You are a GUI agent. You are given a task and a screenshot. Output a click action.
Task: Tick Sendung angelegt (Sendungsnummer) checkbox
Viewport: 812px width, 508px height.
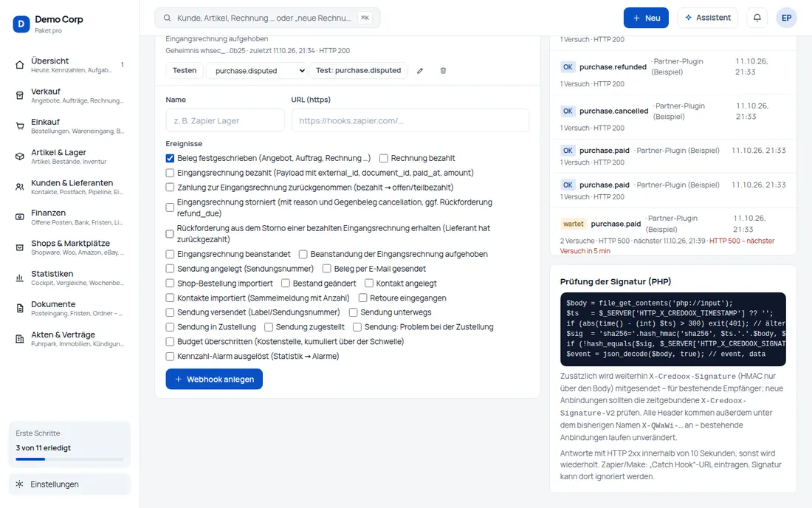tap(170, 269)
